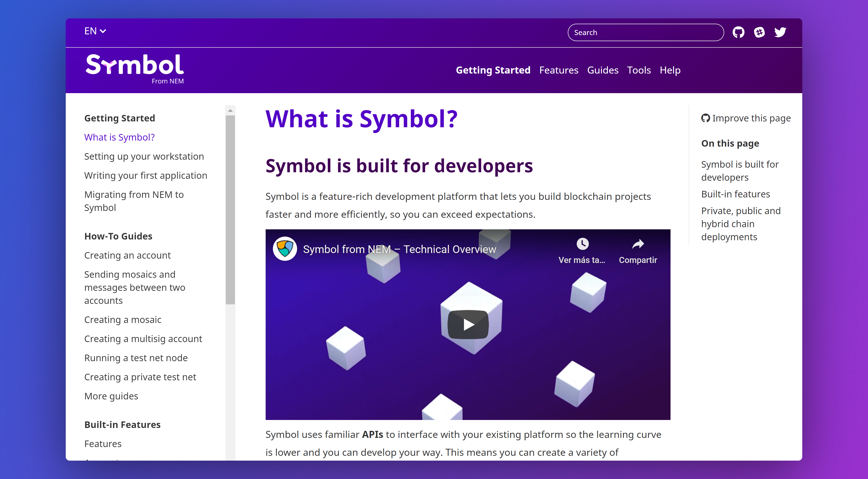Click the Symbol From NEM logo
Viewport: 868px width, 479px height.
[134, 69]
